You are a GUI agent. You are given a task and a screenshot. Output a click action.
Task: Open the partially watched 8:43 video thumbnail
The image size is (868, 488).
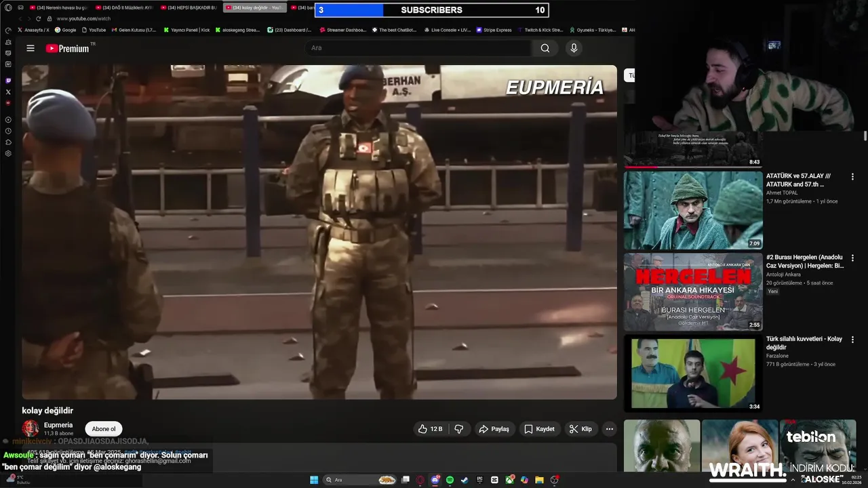[693, 150]
